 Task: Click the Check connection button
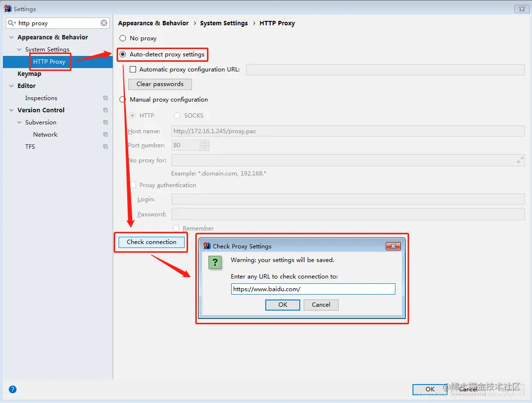click(151, 242)
